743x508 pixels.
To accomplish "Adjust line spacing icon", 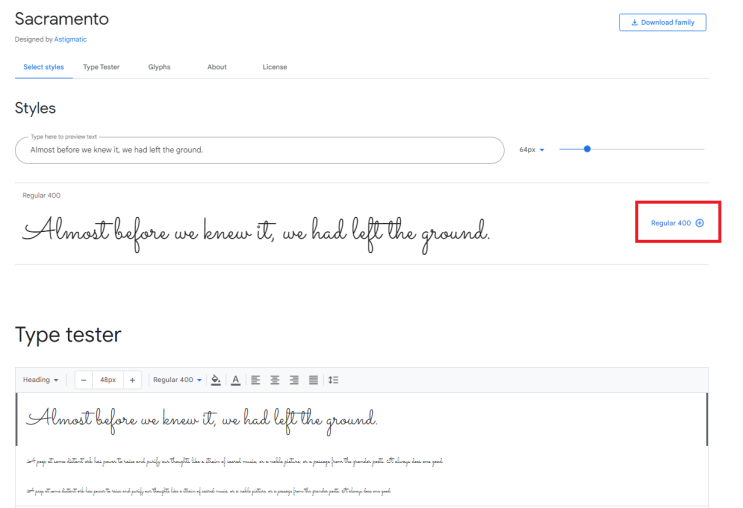I will pos(333,380).
